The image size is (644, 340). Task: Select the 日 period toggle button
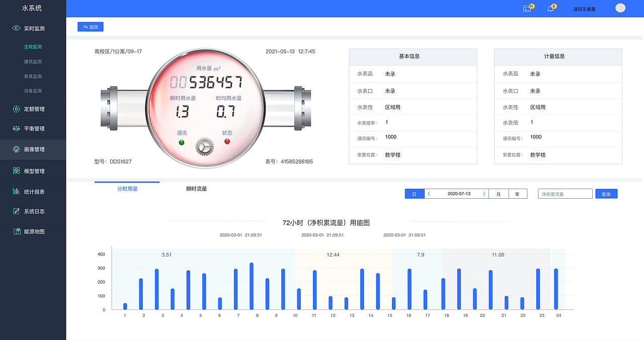coord(414,193)
